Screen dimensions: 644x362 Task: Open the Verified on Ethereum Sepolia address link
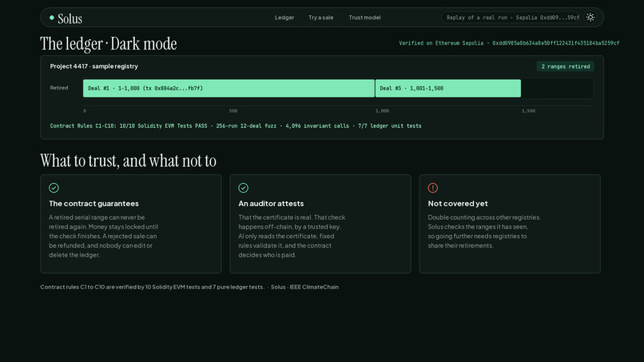[x=509, y=43]
